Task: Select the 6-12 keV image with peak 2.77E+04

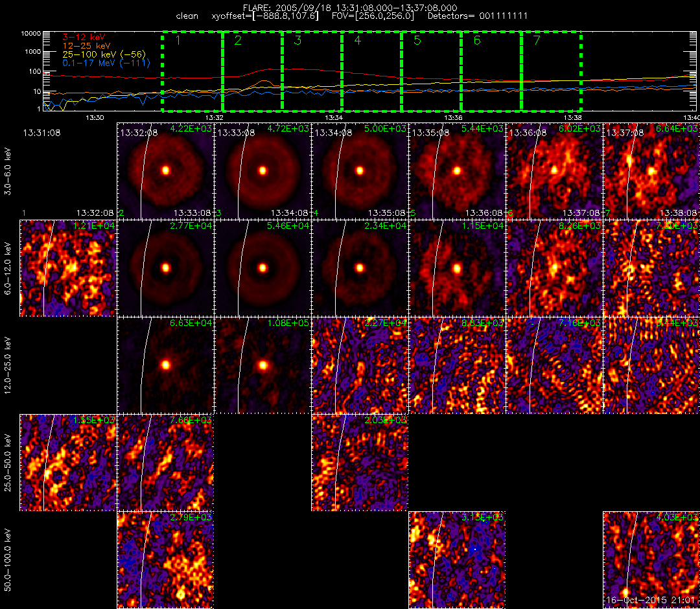Action: click(165, 268)
